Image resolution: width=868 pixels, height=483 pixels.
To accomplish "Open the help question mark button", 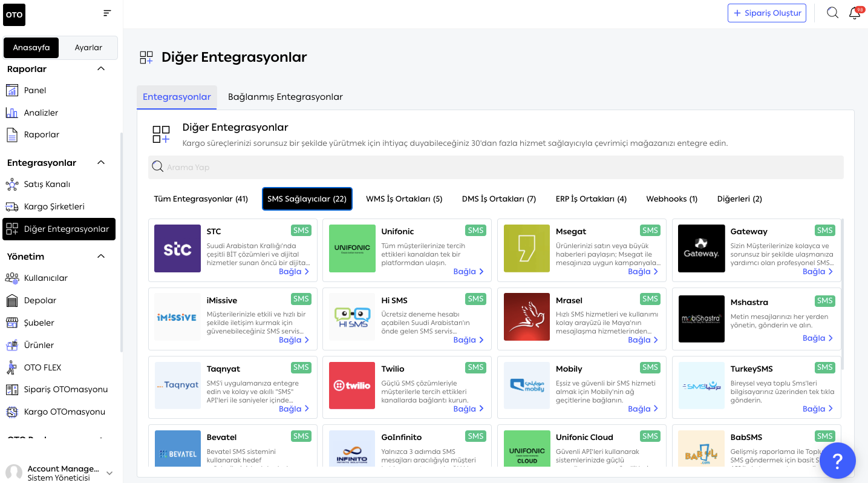I will click(x=838, y=461).
